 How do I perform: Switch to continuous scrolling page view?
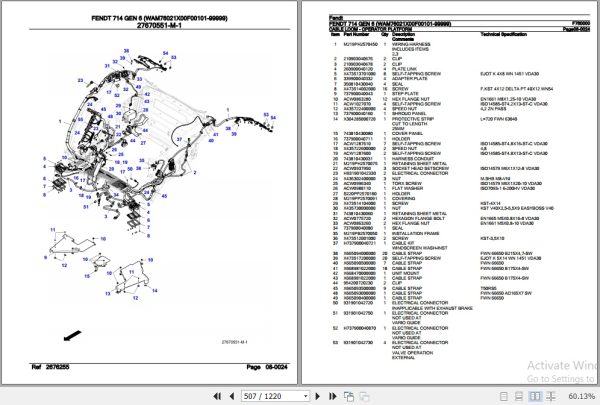[519, 397]
